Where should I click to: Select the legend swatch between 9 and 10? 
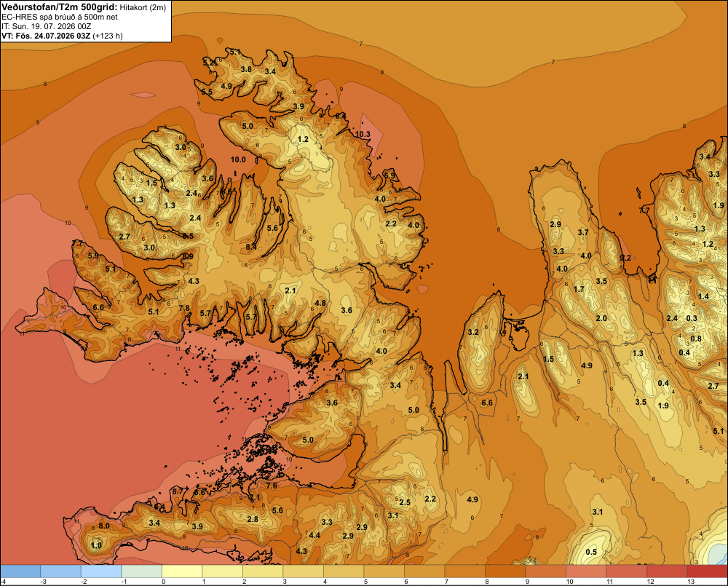point(545,571)
